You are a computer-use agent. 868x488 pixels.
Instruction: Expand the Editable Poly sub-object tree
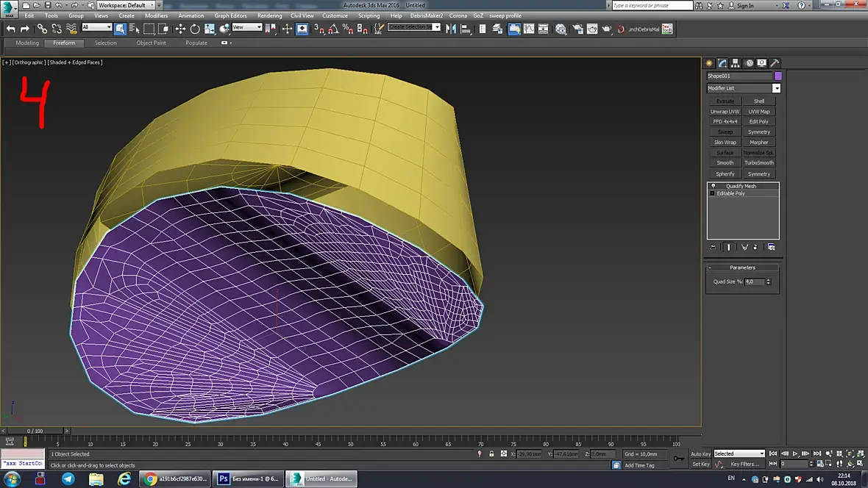coord(712,193)
